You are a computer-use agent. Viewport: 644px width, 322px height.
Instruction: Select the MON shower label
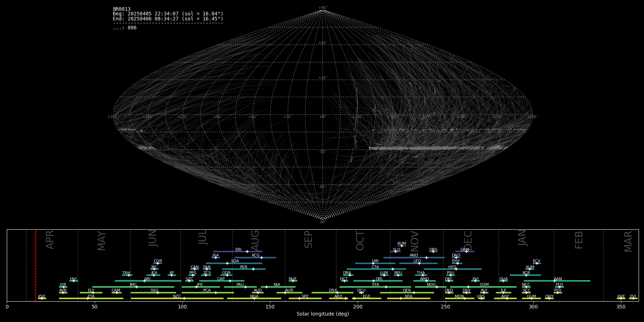coord(459,297)
